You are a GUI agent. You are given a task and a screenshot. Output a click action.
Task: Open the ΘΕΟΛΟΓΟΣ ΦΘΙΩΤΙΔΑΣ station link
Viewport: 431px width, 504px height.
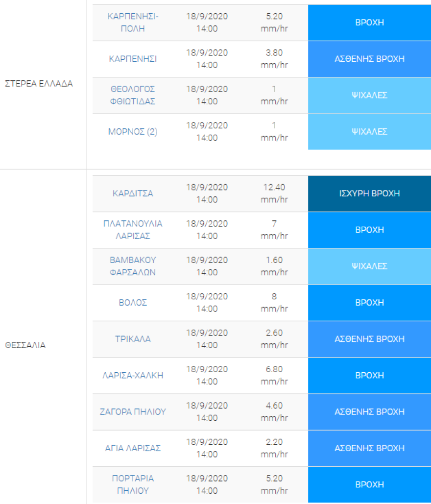[x=133, y=96]
